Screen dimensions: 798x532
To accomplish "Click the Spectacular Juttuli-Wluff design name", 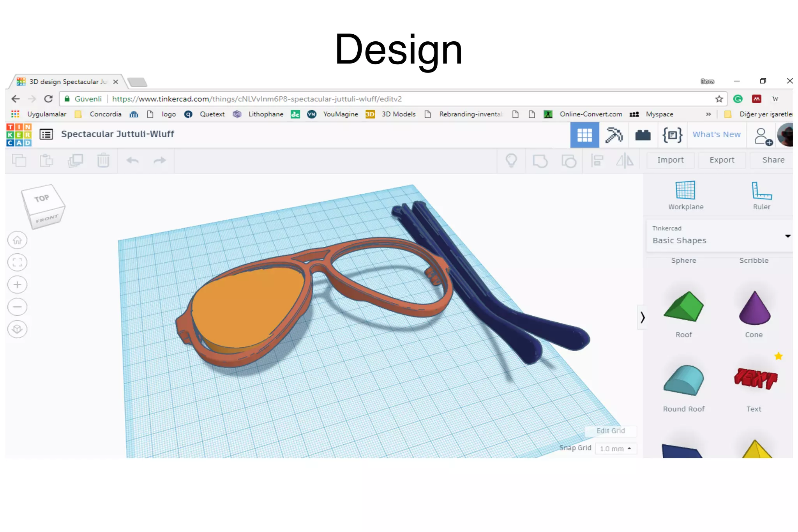I will coord(117,134).
